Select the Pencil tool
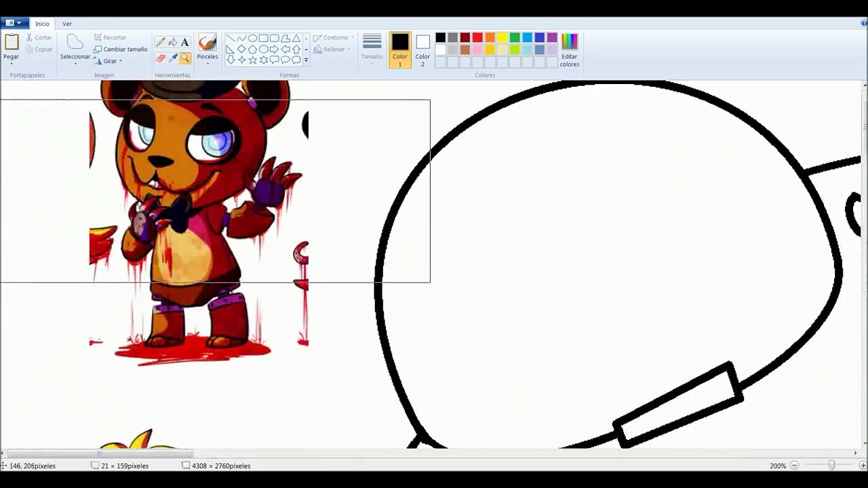The image size is (868, 488). point(161,42)
